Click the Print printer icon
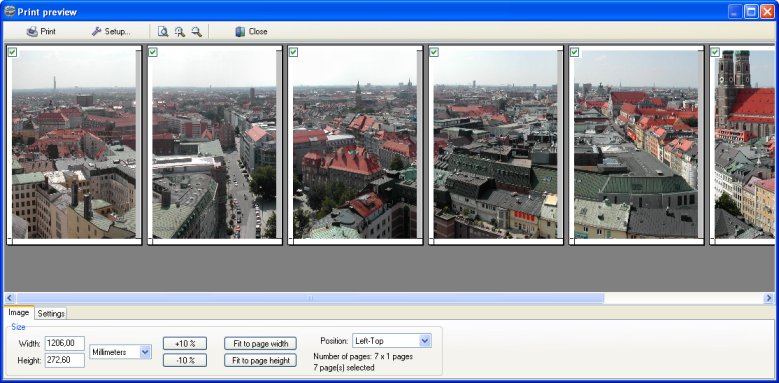 32,31
